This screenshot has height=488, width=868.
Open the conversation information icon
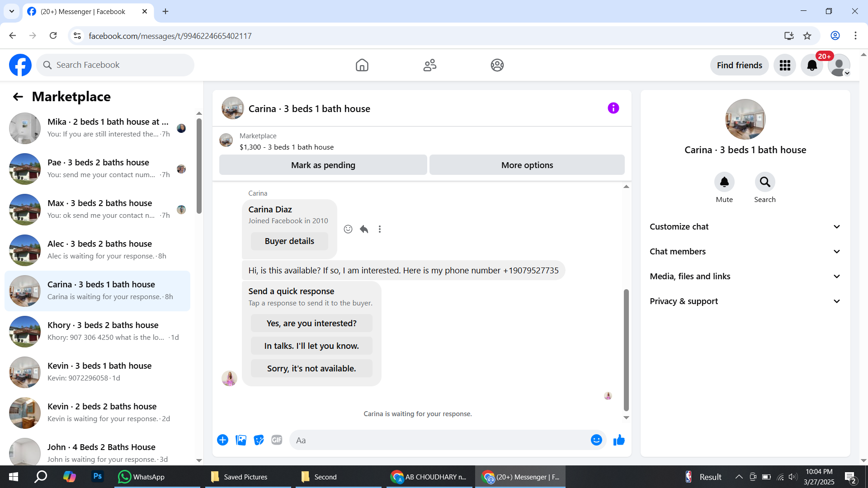pos(613,108)
